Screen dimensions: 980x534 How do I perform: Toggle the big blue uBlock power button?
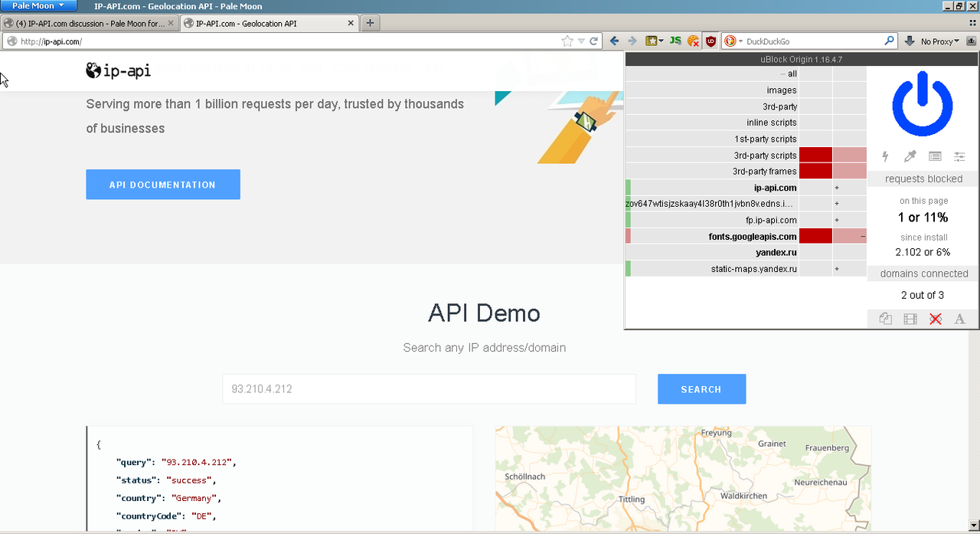point(923,103)
